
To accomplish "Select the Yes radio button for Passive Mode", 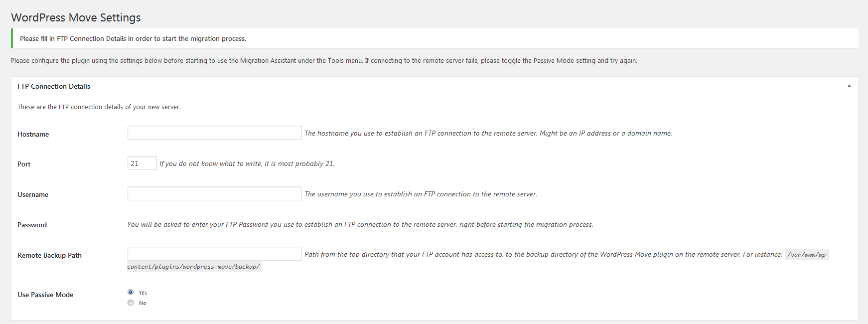I will [131, 292].
